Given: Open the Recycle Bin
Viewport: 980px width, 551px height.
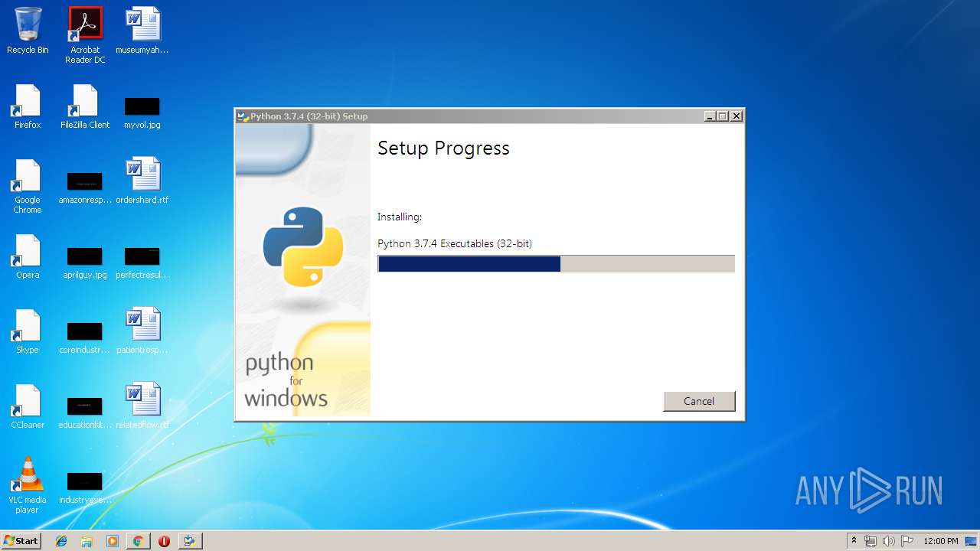Looking at the screenshot, I should click(x=28, y=31).
